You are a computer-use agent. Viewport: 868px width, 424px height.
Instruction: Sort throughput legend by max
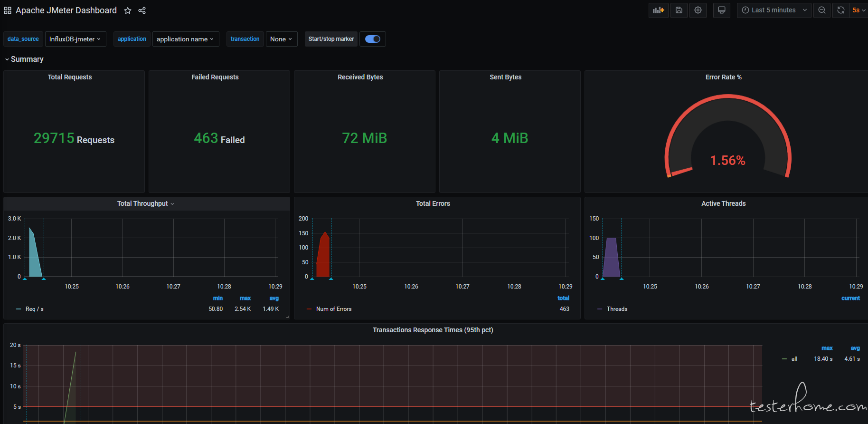point(245,298)
